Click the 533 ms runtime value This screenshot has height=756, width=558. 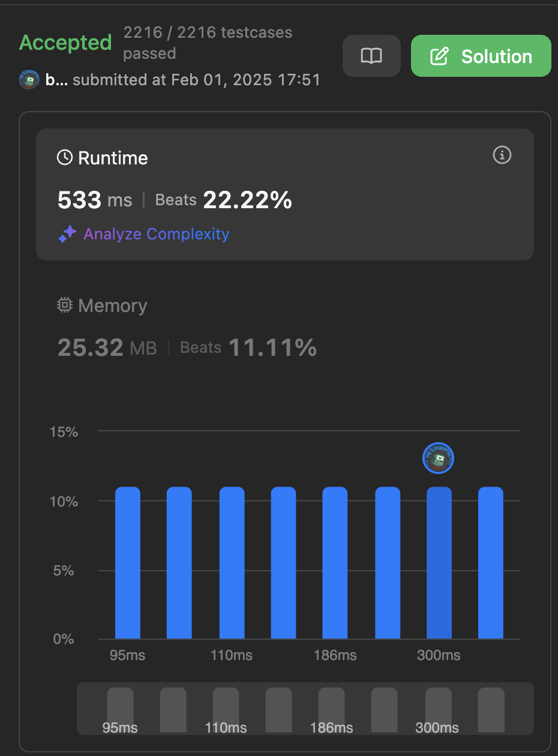(95, 199)
